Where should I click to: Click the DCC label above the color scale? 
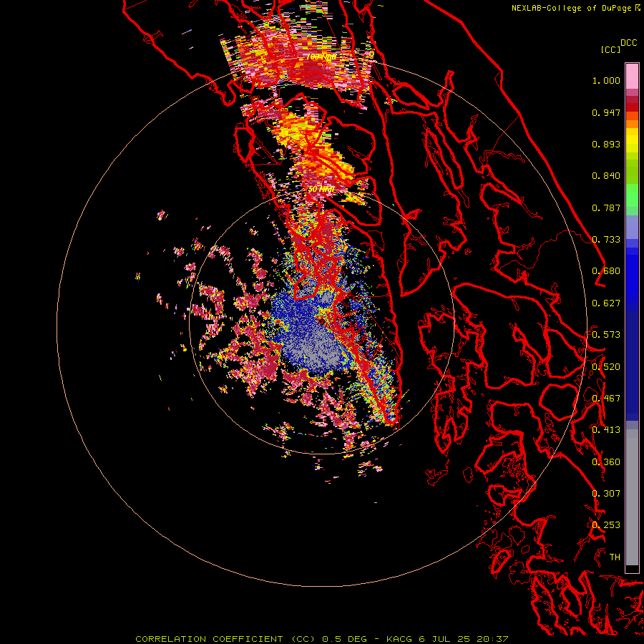click(628, 43)
